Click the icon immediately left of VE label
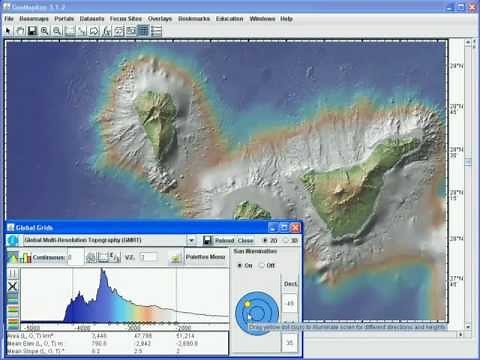 pos(115,257)
